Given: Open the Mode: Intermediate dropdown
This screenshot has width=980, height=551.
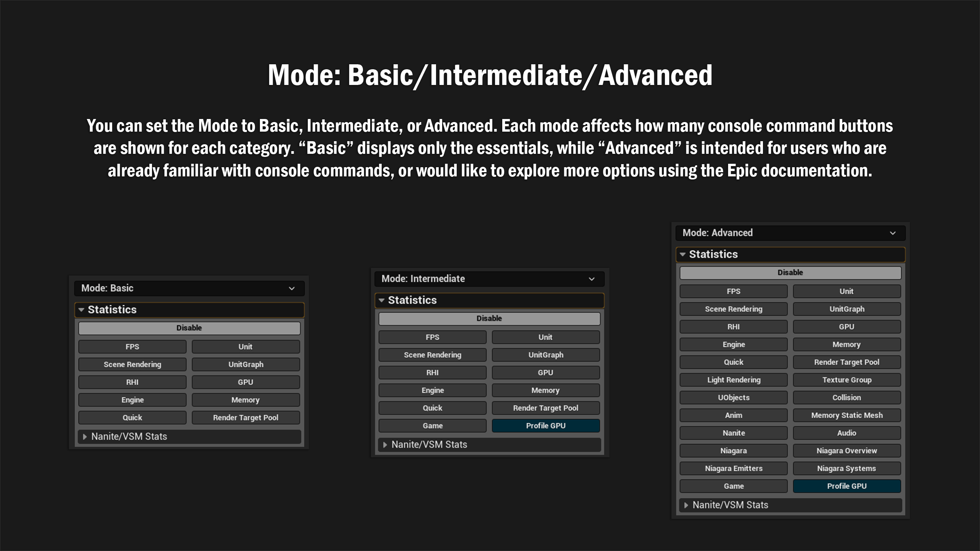Looking at the screenshot, I should click(489, 279).
